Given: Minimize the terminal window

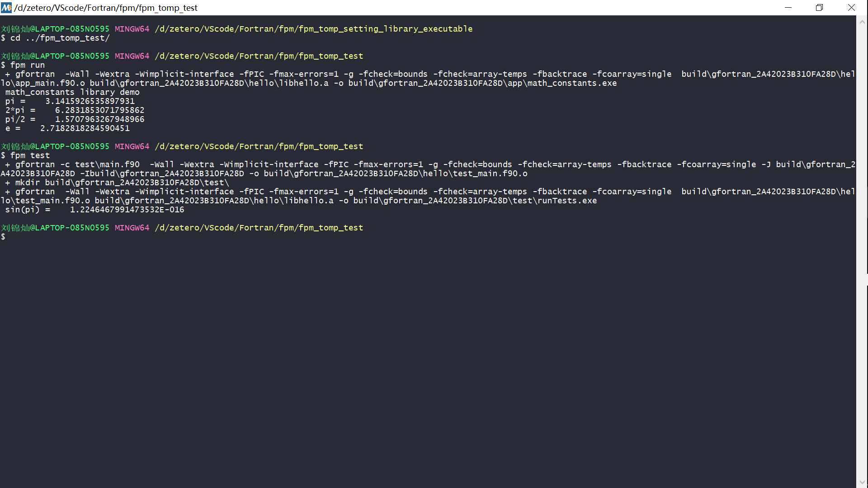Looking at the screenshot, I should tap(788, 8).
